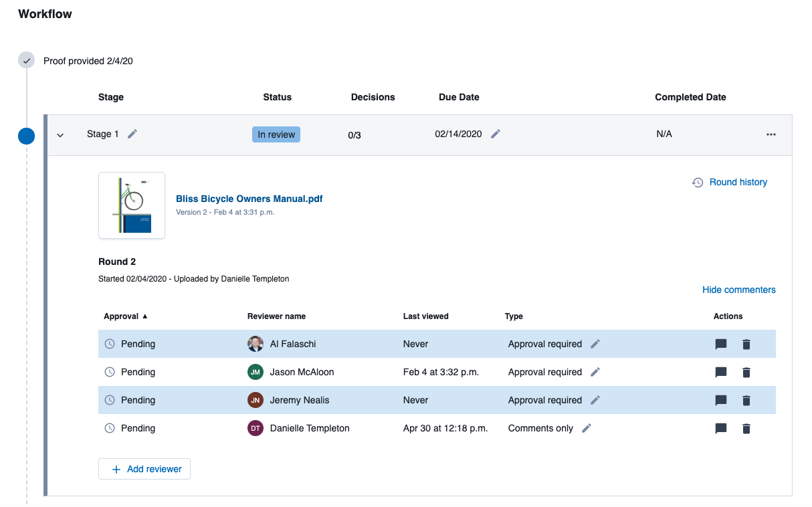Viewport: 812px width, 507px height.
Task: Click Al Falaschi's profile photo avatar
Action: 256,344
